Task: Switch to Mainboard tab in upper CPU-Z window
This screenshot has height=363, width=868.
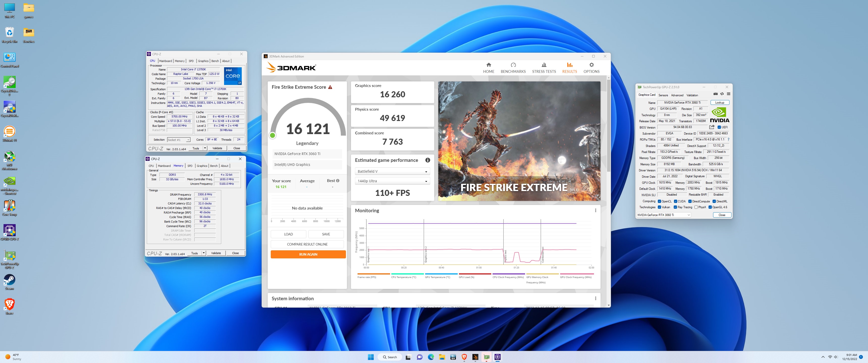Action: 165,61
